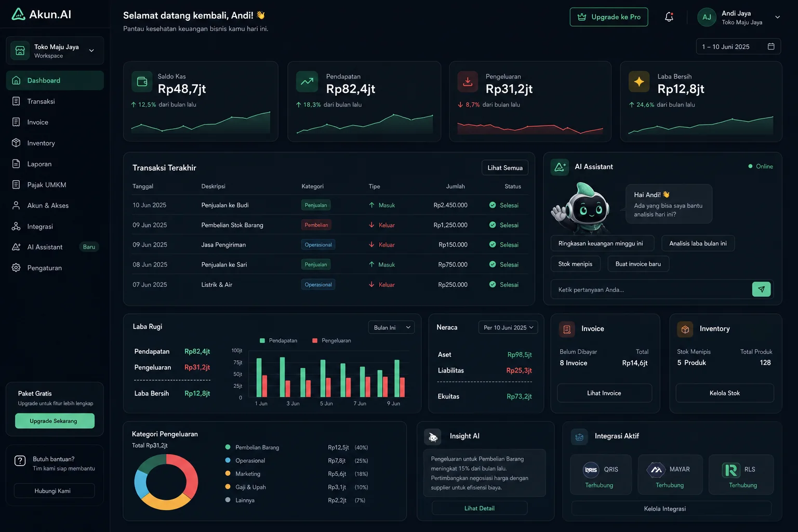Click the MAYAR integration logo
This screenshot has width=798, height=532.
tap(656, 470)
